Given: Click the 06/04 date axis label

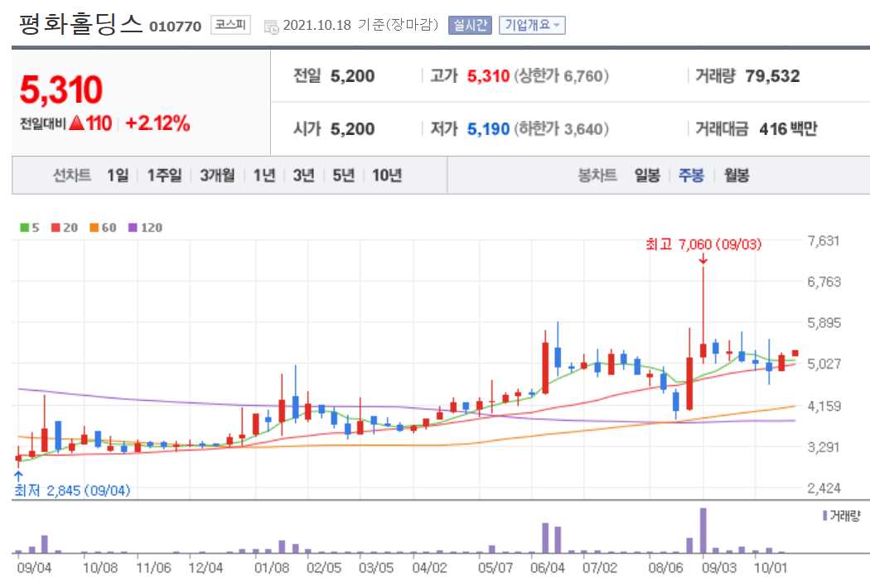Looking at the screenshot, I should pos(547,568).
